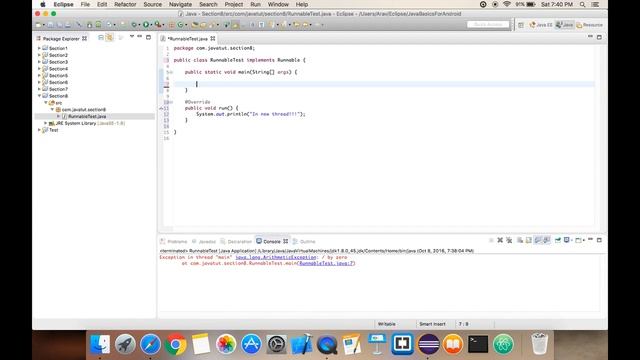
Task: Click Remove All Terminated Launches double-X icon
Action: pos(509,240)
